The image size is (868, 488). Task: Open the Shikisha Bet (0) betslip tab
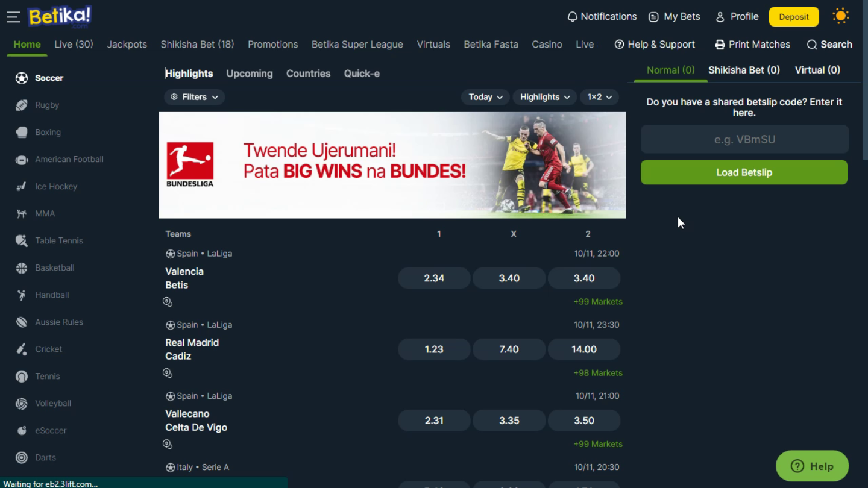tap(744, 70)
